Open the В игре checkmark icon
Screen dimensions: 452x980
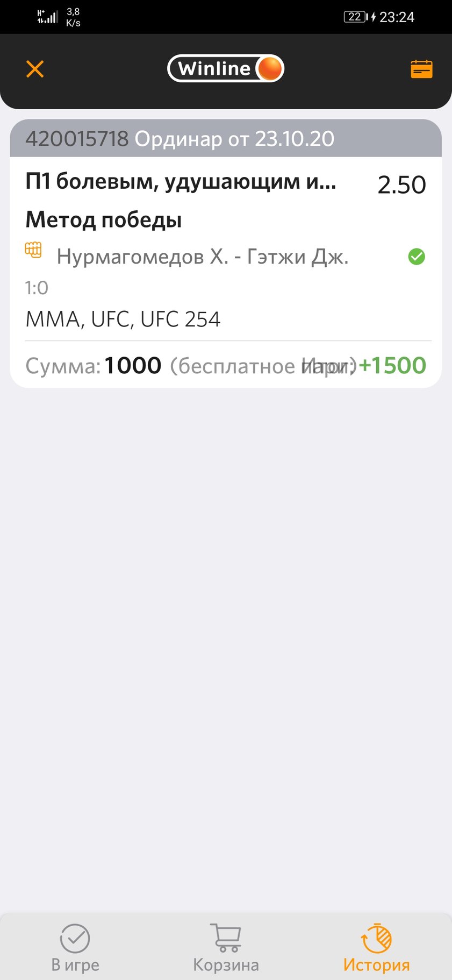(75, 938)
